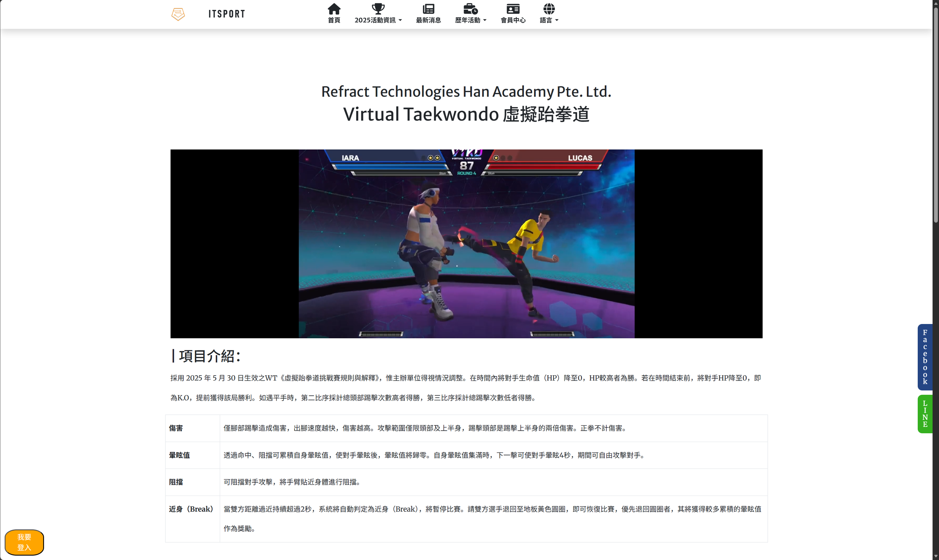Viewport: 939px width, 560px height.
Task: Select the Virtual Taekwondo 虛擬跆拳道 heading
Action: [466, 114]
